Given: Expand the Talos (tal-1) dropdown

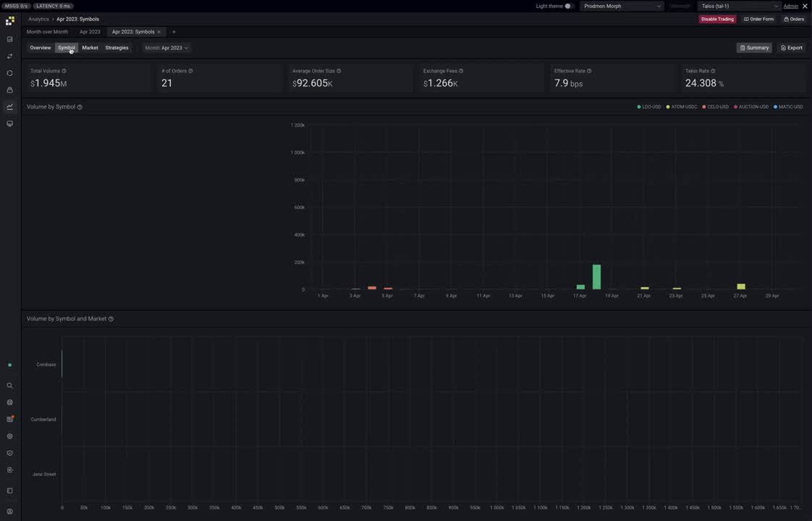Looking at the screenshot, I should pyautogui.click(x=738, y=6).
